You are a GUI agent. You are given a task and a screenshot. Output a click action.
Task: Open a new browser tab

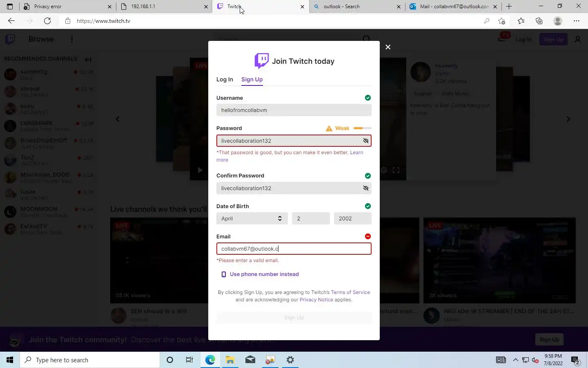tap(509, 7)
